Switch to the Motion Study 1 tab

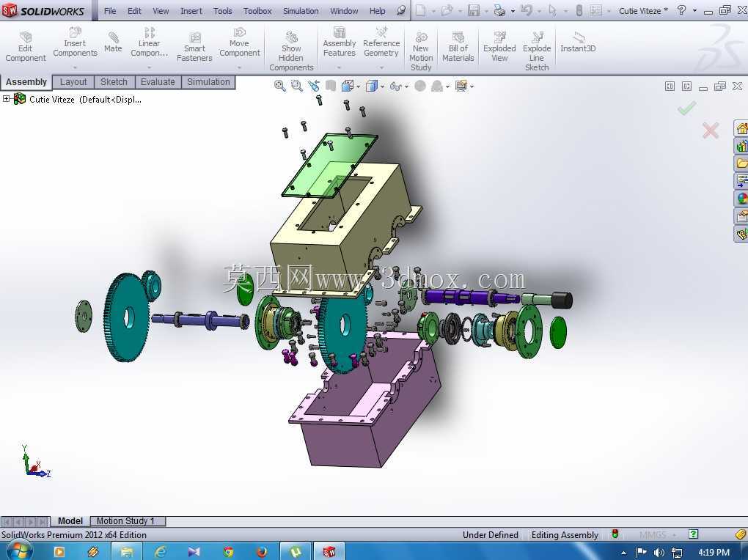pos(126,521)
